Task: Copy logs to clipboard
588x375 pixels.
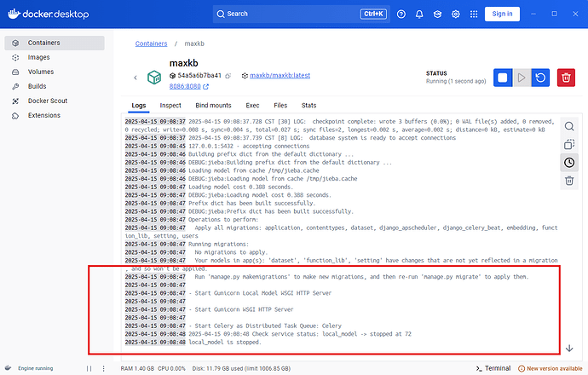Action: coord(569,144)
